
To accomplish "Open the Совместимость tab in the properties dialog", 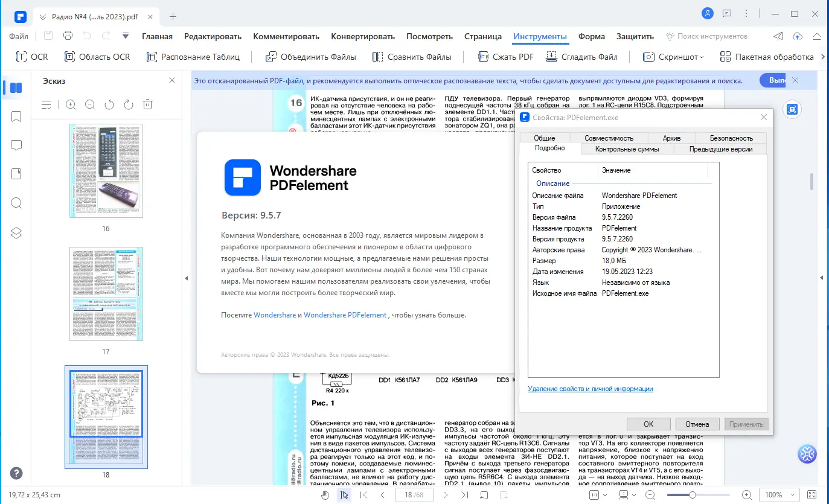I will [x=609, y=138].
